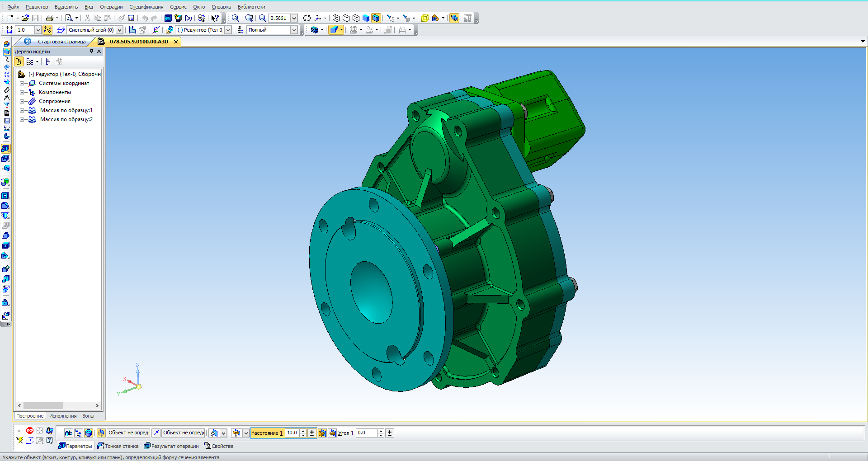Open the Библиотеки menu
The width and height of the screenshot is (868, 461).
coord(251,7)
